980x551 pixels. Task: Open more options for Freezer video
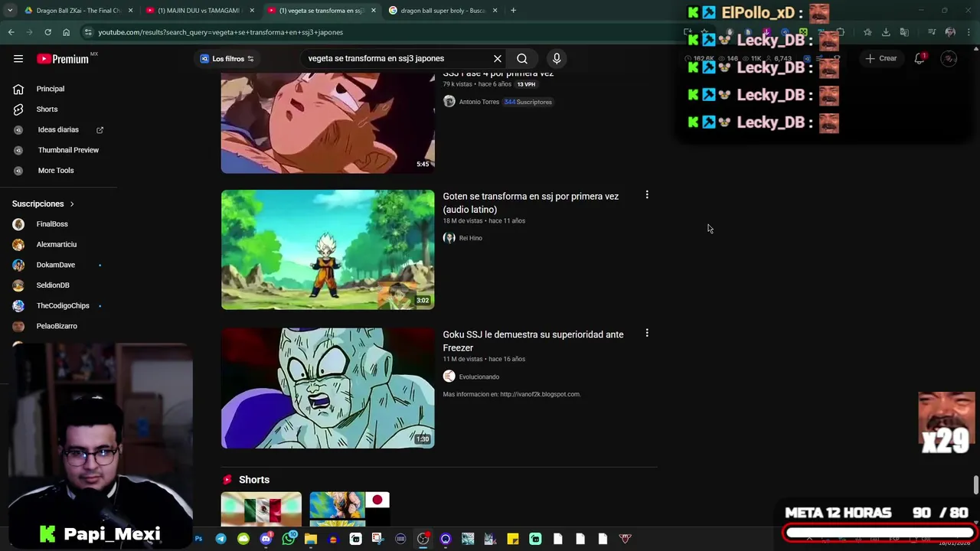click(x=647, y=333)
